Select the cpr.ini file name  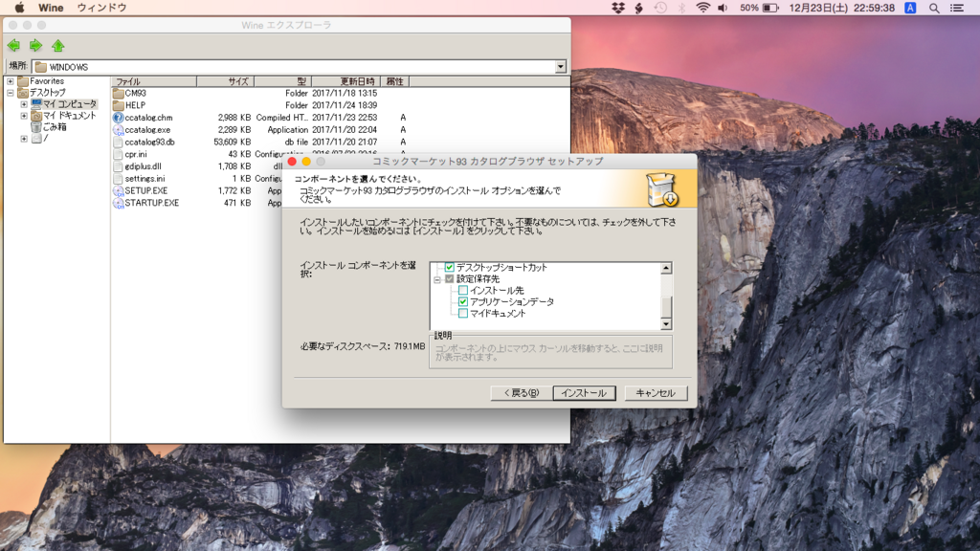[136, 154]
